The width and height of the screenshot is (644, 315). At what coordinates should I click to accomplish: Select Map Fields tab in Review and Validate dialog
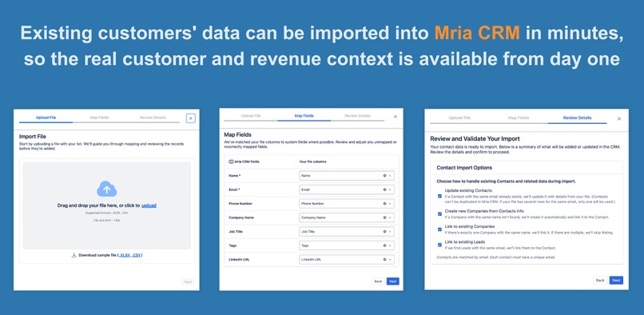(x=519, y=118)
